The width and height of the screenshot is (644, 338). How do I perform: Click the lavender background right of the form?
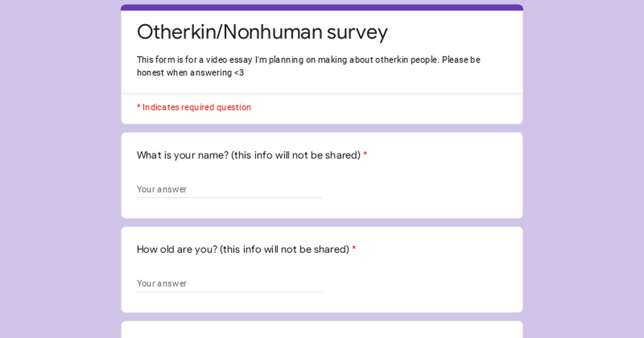585,172
